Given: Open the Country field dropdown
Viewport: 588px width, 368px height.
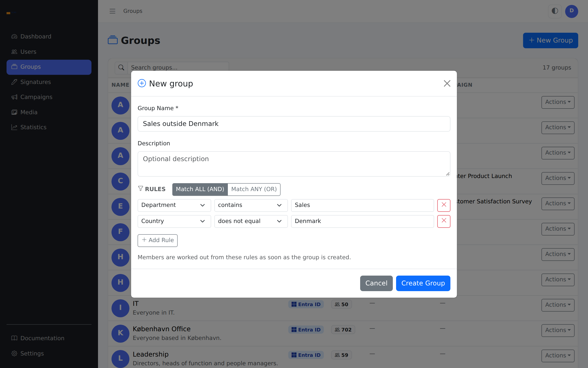Looking at the screenshot, I should [174, 221].
